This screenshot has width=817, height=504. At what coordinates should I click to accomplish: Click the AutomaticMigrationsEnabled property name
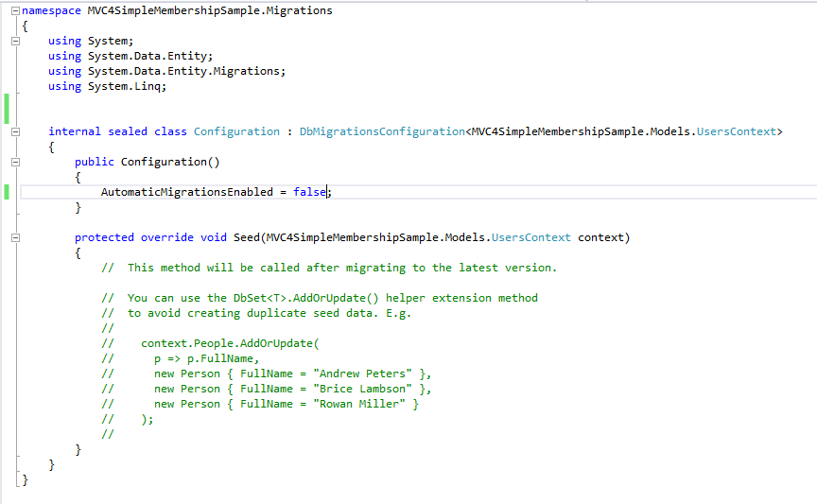(x=187, y=192)
